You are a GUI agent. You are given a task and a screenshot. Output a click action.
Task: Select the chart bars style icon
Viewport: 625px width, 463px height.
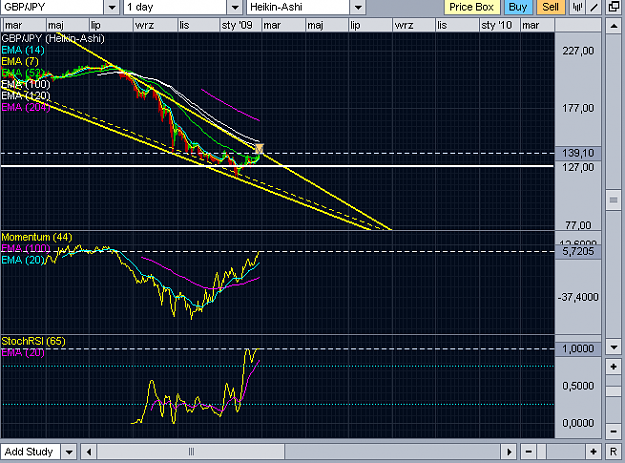[x=577, y=7]
